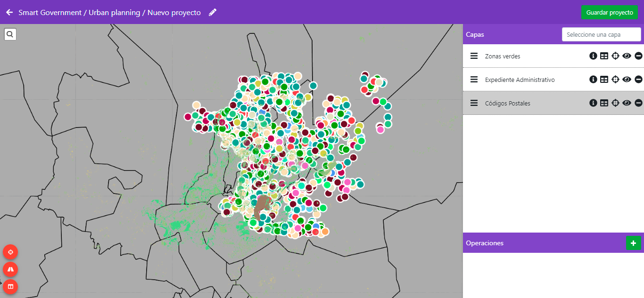Screen dimensions: 644x298
Task: Toggle the Códigos Postales eye icon
Action: pos(627,103)
